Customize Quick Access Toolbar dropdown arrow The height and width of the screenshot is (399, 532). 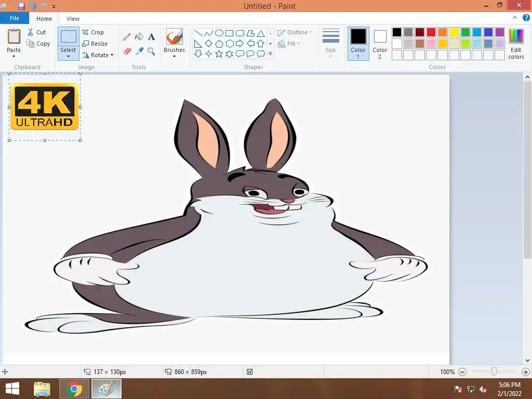[54, 6]
